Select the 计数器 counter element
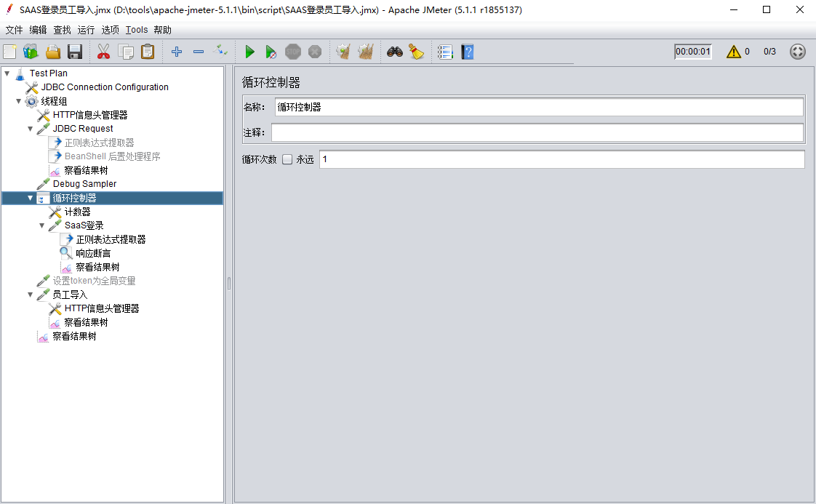The image size is (816, 504). [77, 212]
